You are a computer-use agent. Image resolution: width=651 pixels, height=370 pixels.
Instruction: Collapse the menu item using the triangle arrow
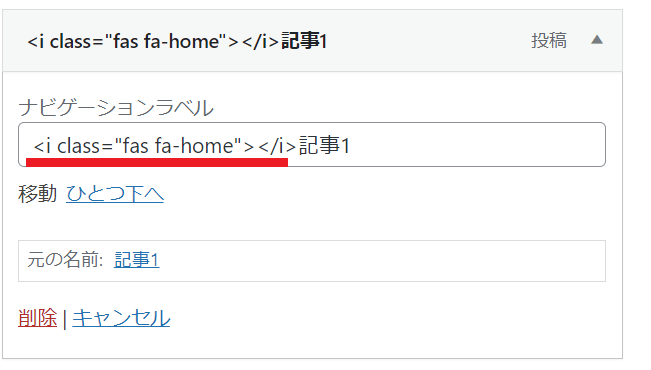point(597,40)
